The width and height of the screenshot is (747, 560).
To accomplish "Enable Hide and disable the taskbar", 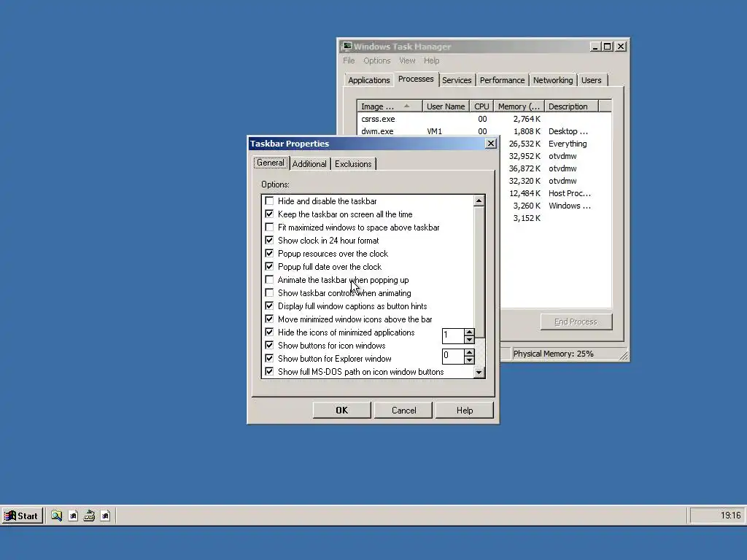I will [270, 201].
